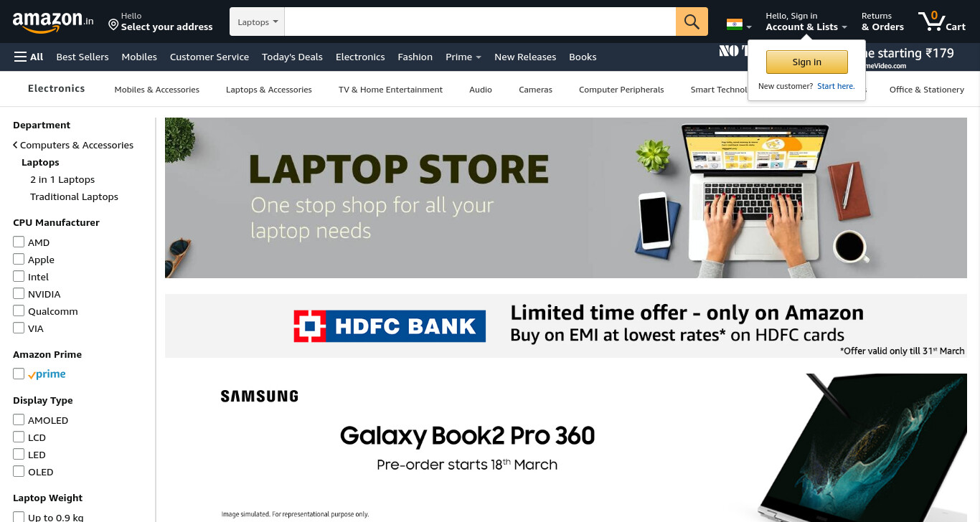This screenshot has height=522, width=980.
Task: Click into the search text field
Action: pyautogui.click(x=480, y=22)
